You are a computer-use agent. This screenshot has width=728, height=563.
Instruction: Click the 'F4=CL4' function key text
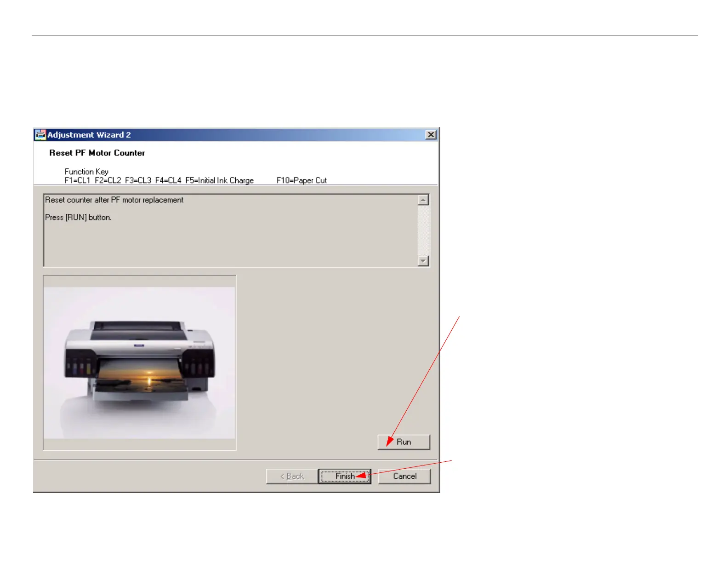(x=168, y=180)
